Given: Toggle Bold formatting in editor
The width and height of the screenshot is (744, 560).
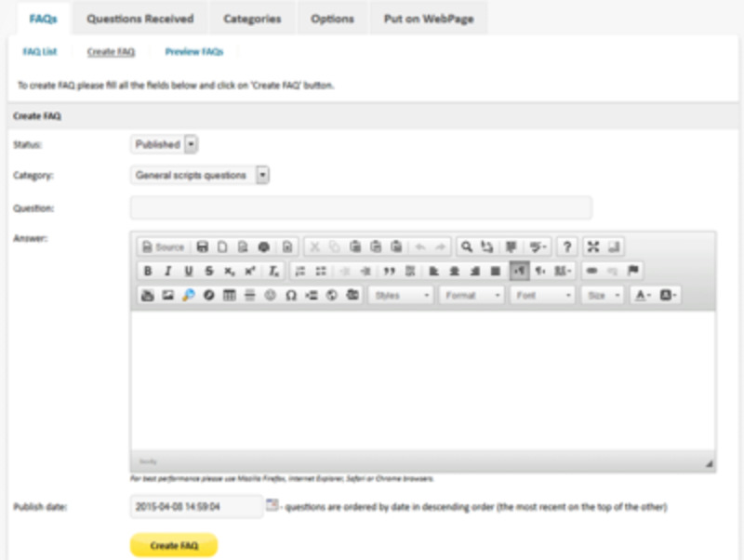Looking at the screenshot, I should tap(148, 271).
